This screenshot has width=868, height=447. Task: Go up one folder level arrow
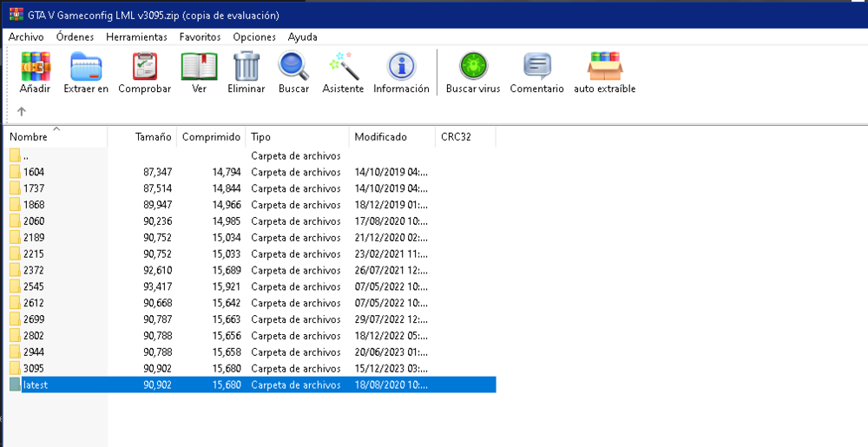pos(22,111)
